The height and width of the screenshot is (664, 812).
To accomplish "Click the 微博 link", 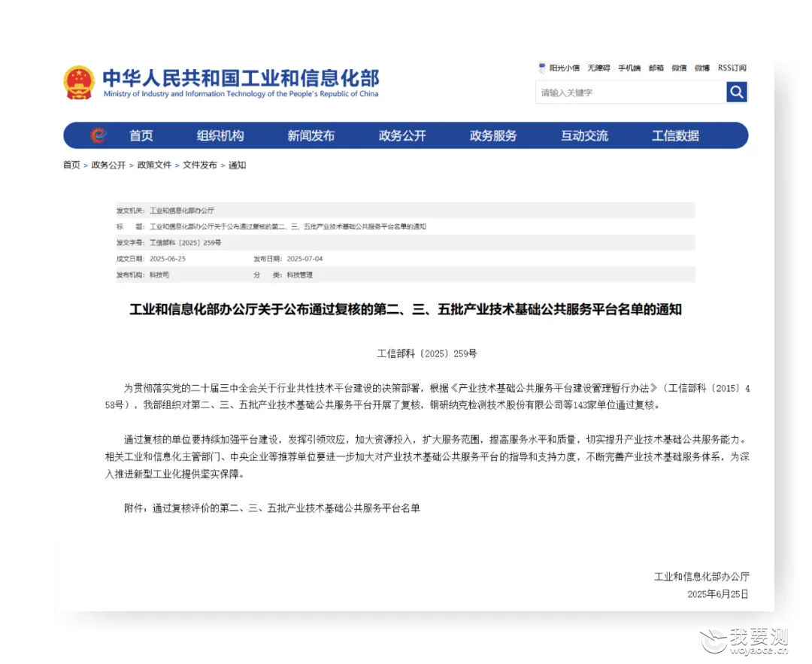I will pyautogui.click(x=702, y=68).
